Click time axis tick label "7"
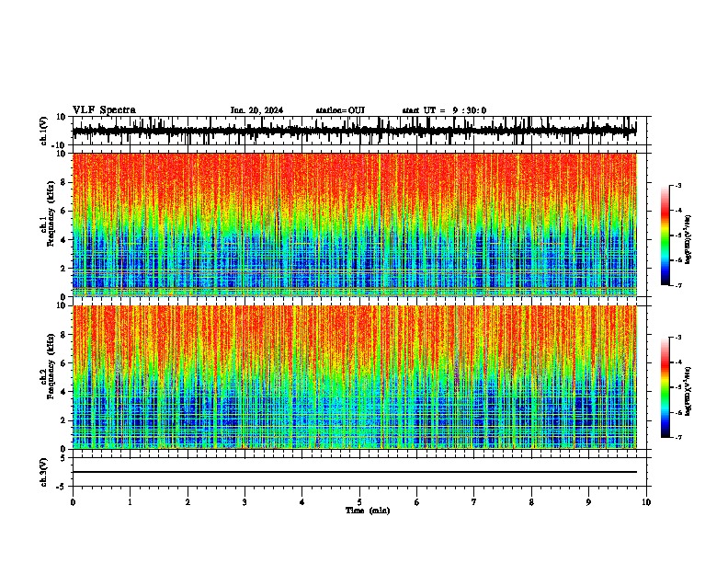 pos(474,502)
